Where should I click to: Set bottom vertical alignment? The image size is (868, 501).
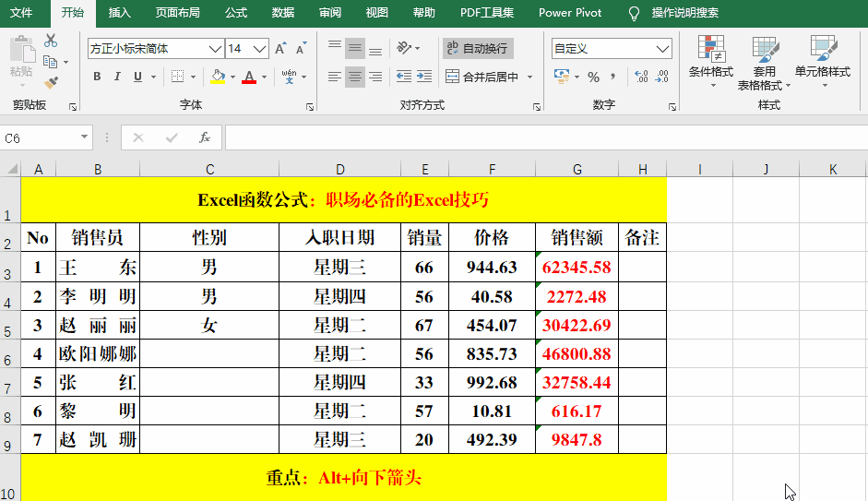[375, 49]
